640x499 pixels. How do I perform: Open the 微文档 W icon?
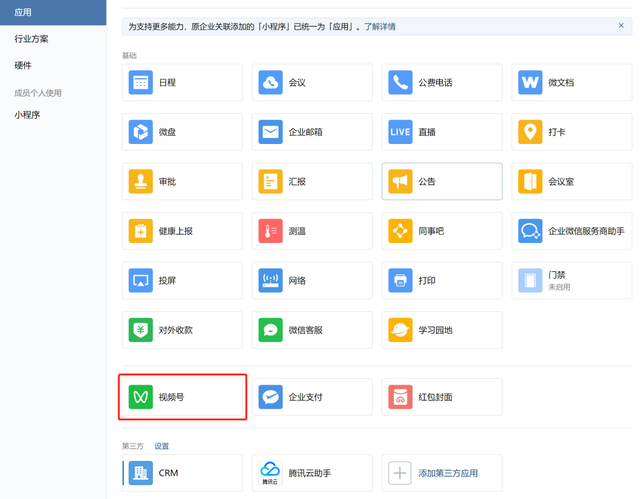click(530, 82)
